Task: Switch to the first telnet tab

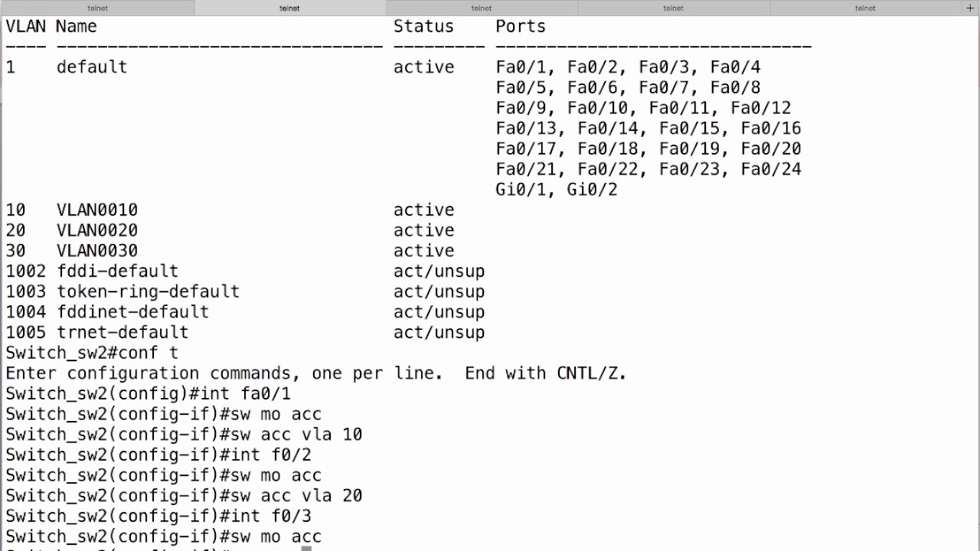Action: pyautogui.click(x=97, y=8)
